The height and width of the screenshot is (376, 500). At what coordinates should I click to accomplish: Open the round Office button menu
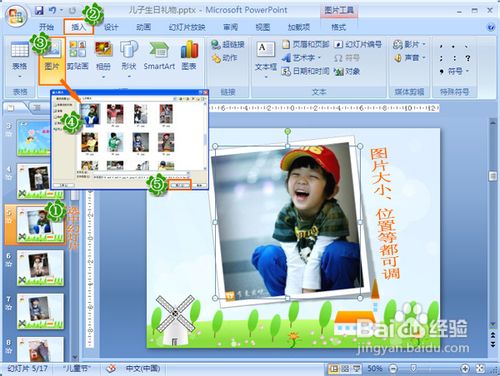point(16,16)
